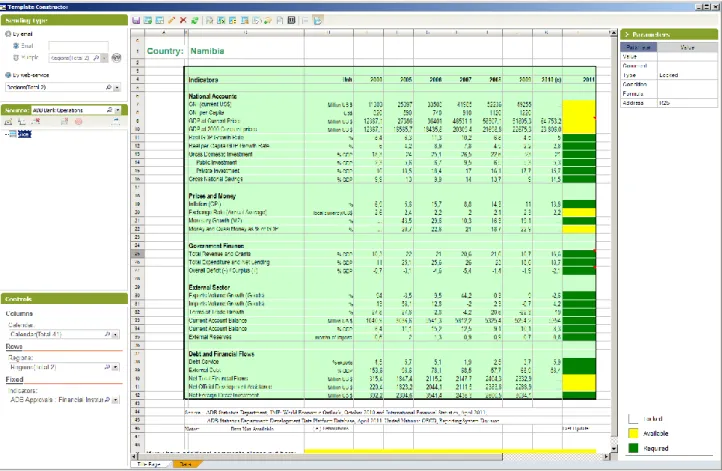Click the Type row in Parameters table
This screenshot has height=471, width=722.
pyautogui.click(x=669, y=75)
